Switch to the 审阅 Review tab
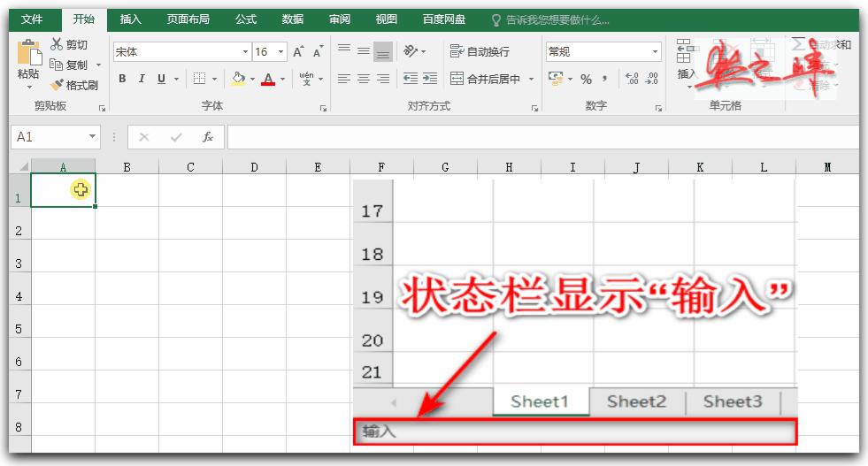Viewport: 868px width, 466px height. pos(340,19)
